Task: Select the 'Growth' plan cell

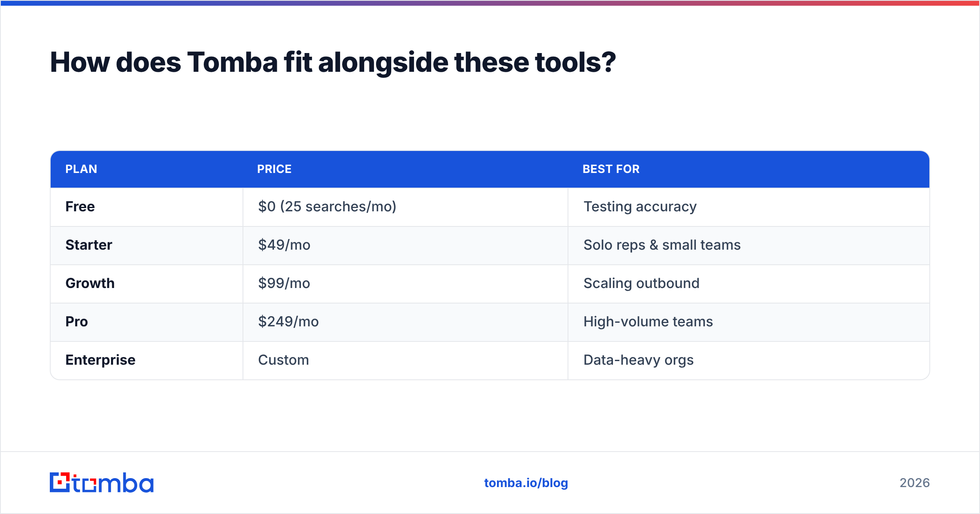Action: point(147,284)
